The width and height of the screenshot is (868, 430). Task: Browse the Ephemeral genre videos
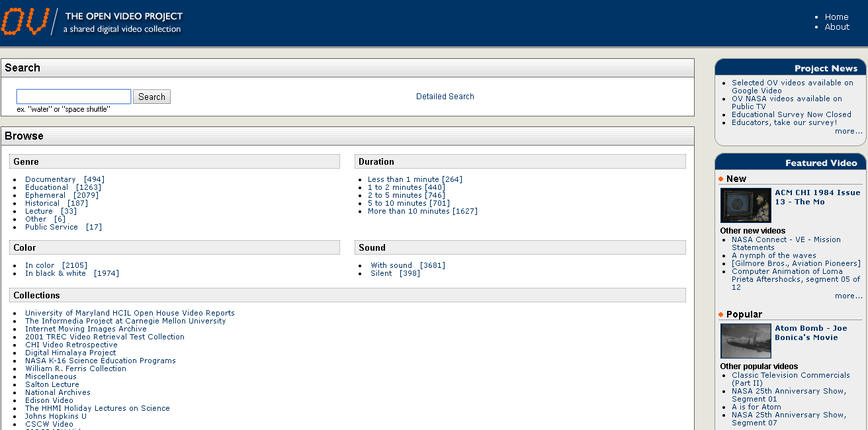(45, 195)
